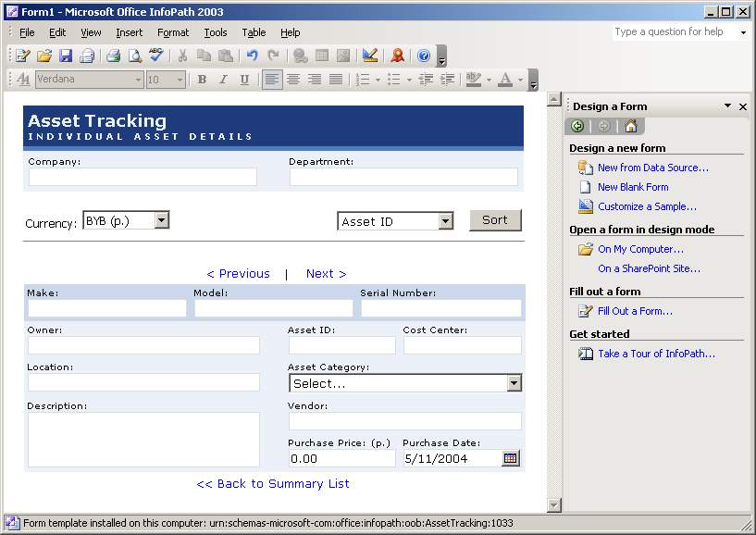
Task: Toggle Italic formatting
Action: pyautogui.click(x=223, y=79)
